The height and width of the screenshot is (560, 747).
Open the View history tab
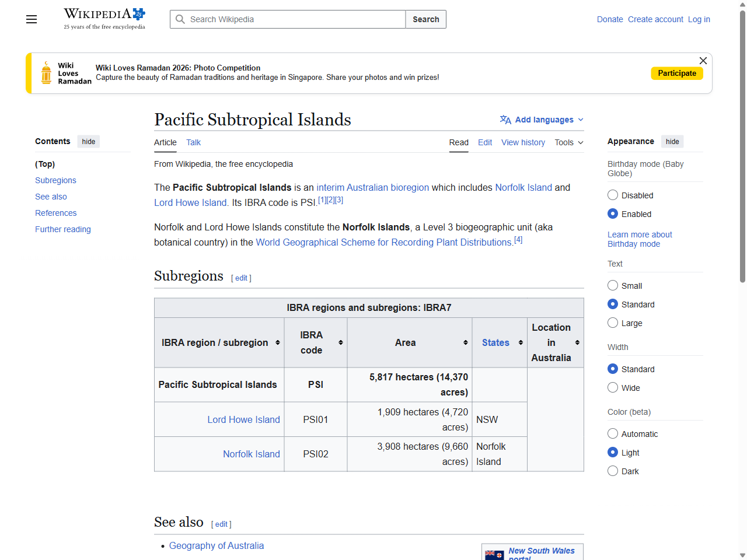coord(523,142)
